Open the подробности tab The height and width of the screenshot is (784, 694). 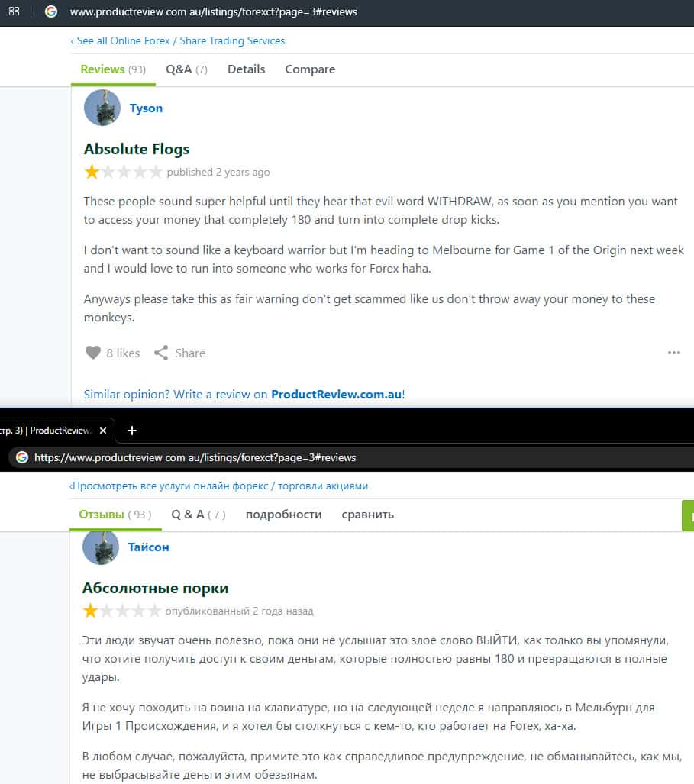pyautogui.click(x=283, y=515)
